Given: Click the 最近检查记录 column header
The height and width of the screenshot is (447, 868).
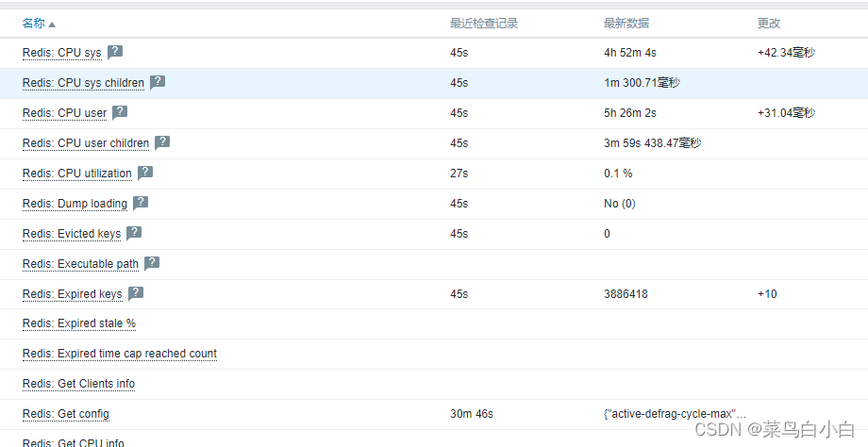Looking at the screenshot, I should pos(484,24).
